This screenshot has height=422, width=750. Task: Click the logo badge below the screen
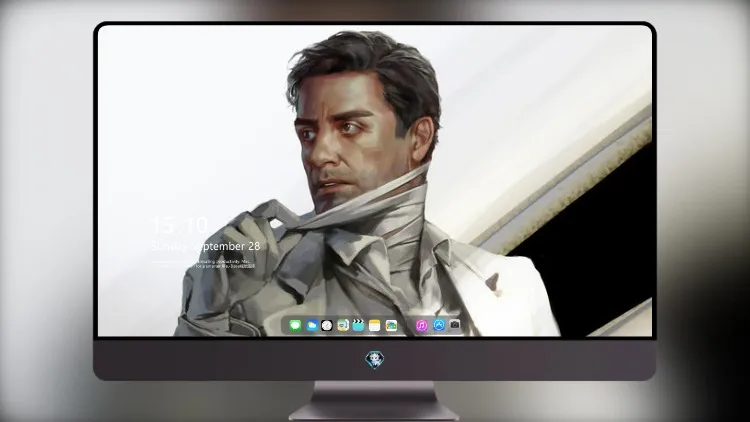coord(375,360)
